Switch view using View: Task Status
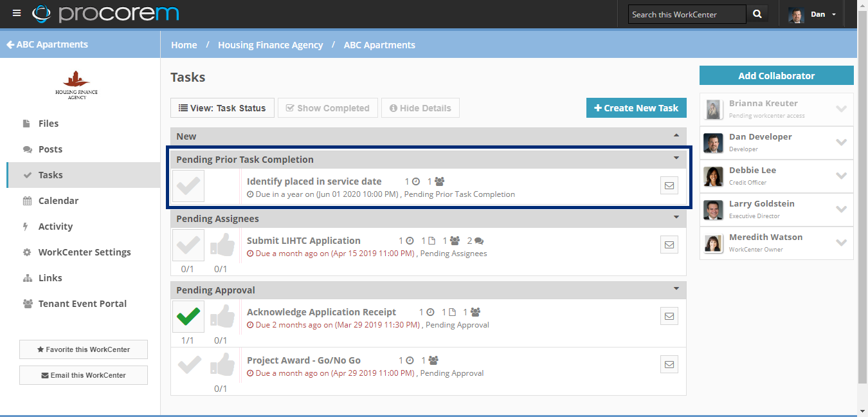 coord(222,107)
